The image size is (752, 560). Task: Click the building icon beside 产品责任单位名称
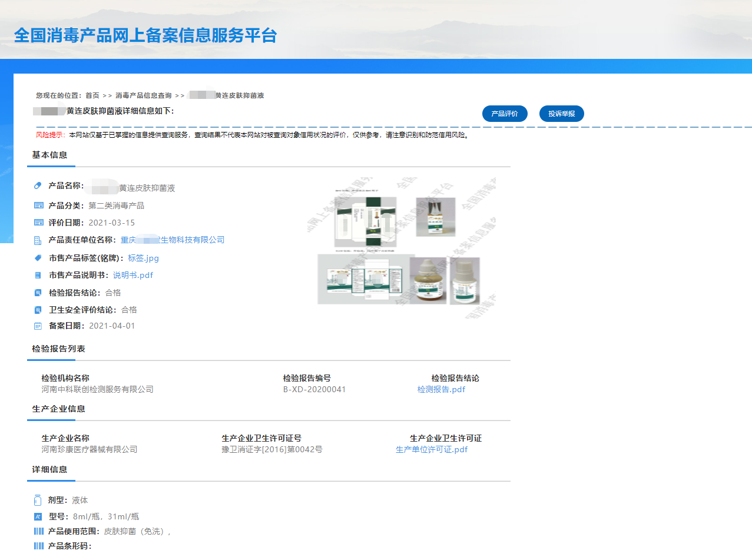coord(38,240)
